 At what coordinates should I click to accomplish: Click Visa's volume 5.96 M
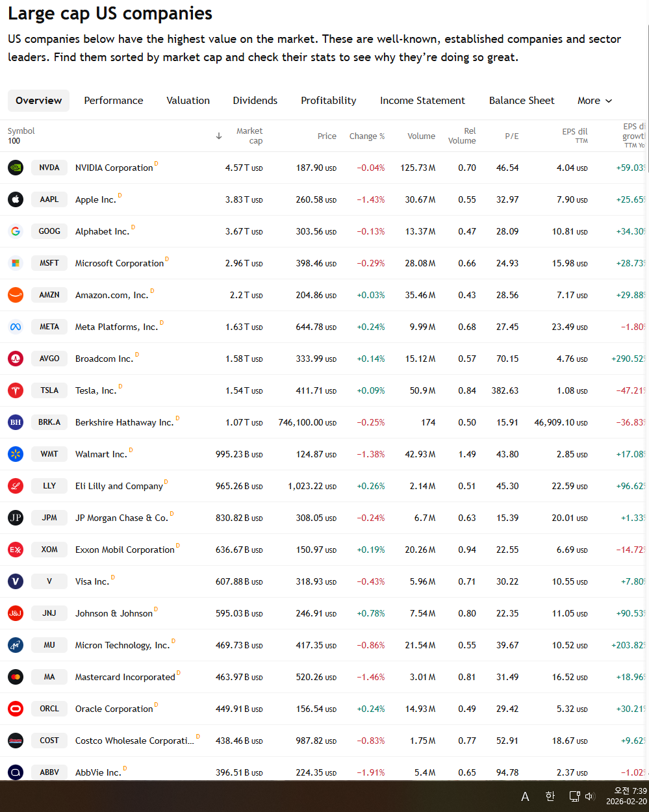423,581
